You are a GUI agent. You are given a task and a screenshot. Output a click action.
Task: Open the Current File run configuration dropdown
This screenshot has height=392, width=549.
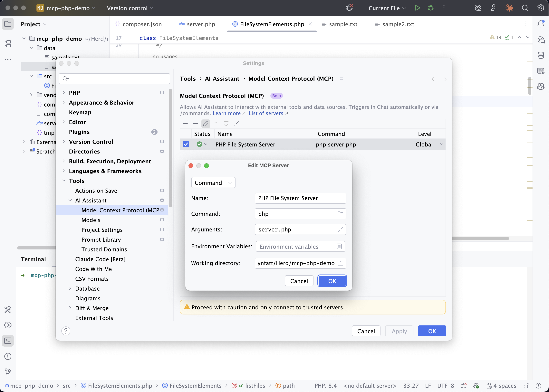click(x=387, y=8)
